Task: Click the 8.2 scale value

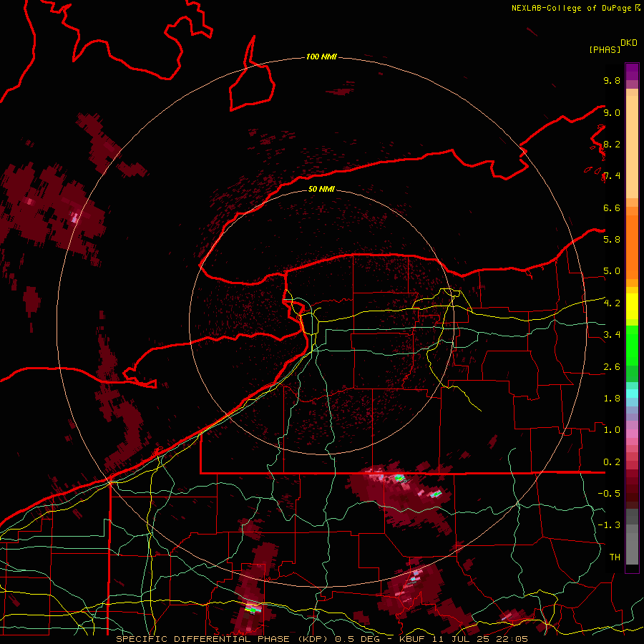Action: click(612, 144)
